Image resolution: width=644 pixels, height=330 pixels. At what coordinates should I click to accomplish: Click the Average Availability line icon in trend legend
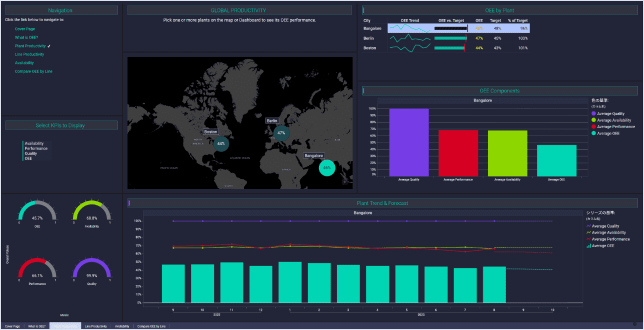(x=588, y=232)
